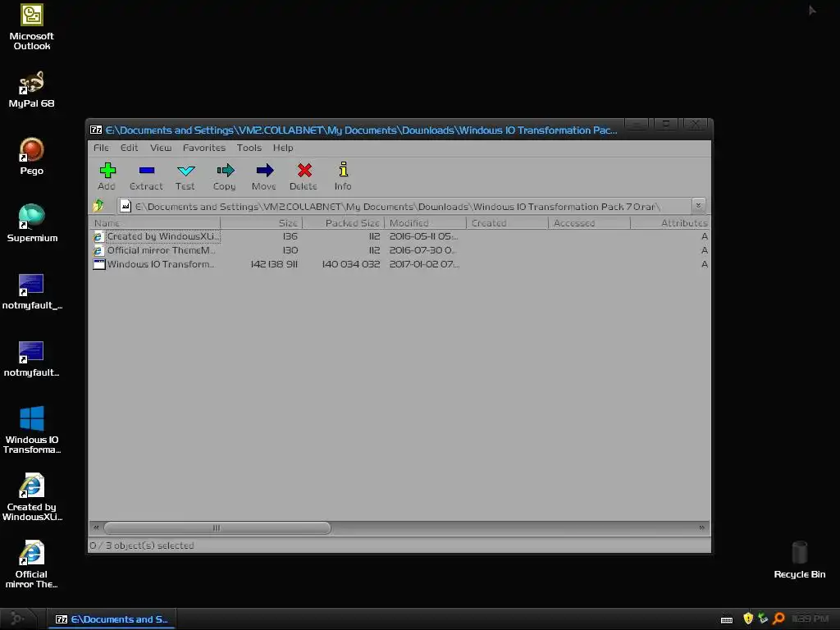Screen dimensions: 840x630
Task: Click the scrollbar left arrow
Action: click(x=96, y=527)
